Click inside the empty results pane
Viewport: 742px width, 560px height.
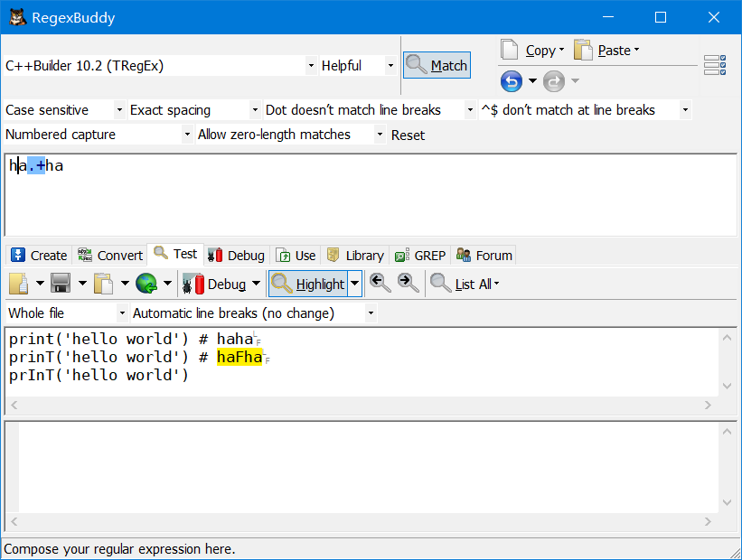point(368,467)
